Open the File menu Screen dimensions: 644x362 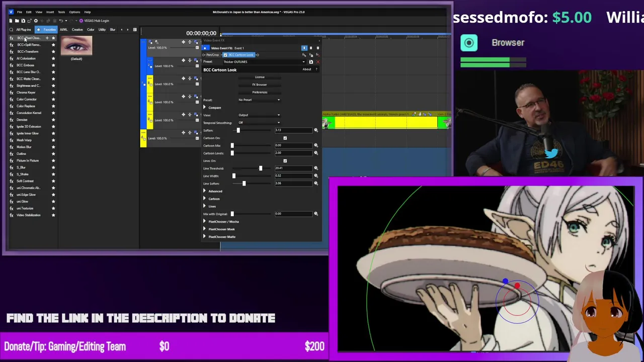point(20,12)
